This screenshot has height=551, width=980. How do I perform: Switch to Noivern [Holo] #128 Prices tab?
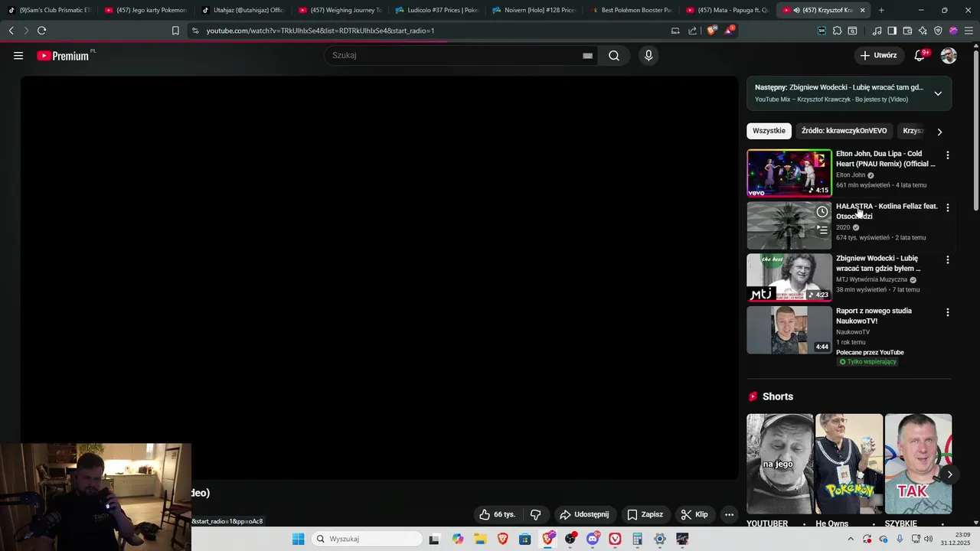click(534, 10)
